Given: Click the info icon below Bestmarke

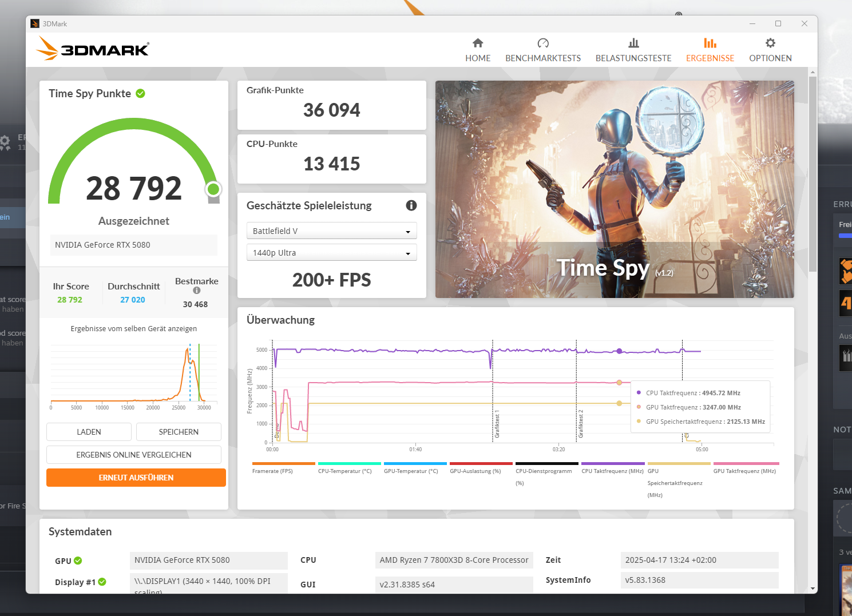Looking at the screenshot, I should (x=196, y=290).
